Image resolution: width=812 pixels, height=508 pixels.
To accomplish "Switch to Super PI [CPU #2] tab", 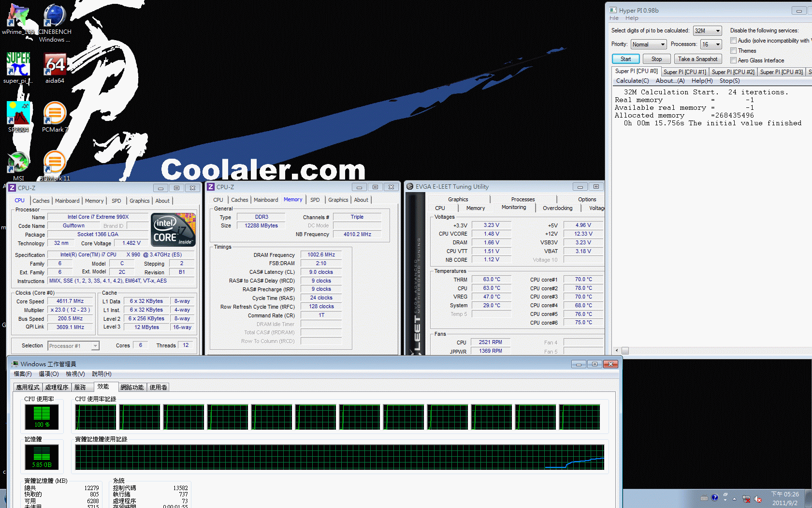I will coord(733,72).
